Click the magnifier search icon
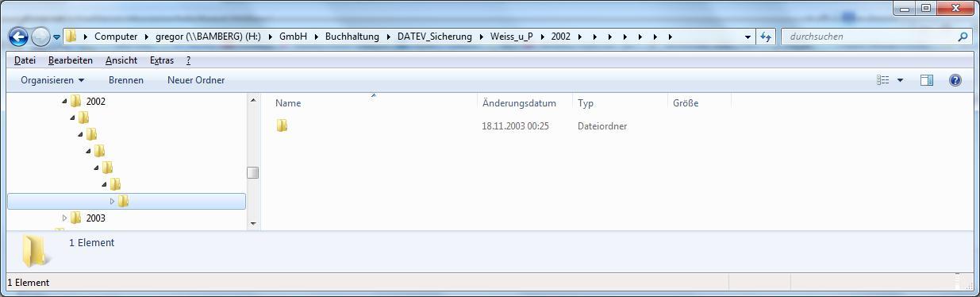The height and width of the screenshot is (297, 980). pos(963,37)
